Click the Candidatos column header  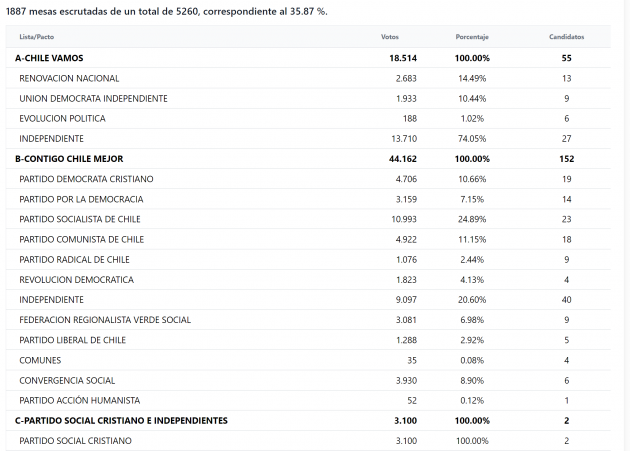coord(566,37)
